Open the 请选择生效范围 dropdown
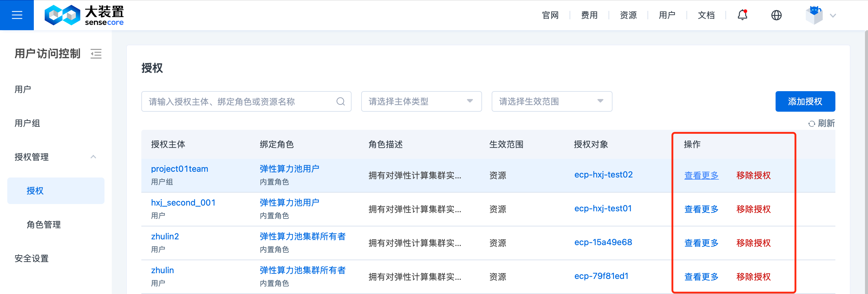 551,101
